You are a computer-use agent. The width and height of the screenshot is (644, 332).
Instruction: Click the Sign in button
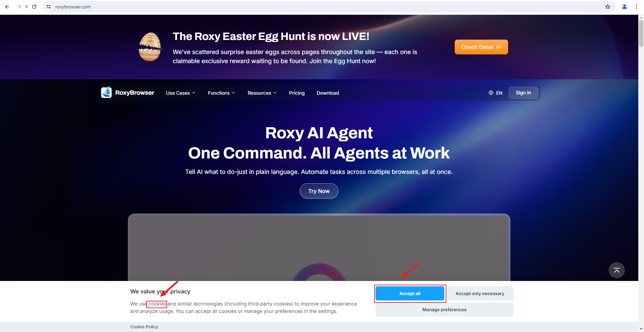(523, 93)
